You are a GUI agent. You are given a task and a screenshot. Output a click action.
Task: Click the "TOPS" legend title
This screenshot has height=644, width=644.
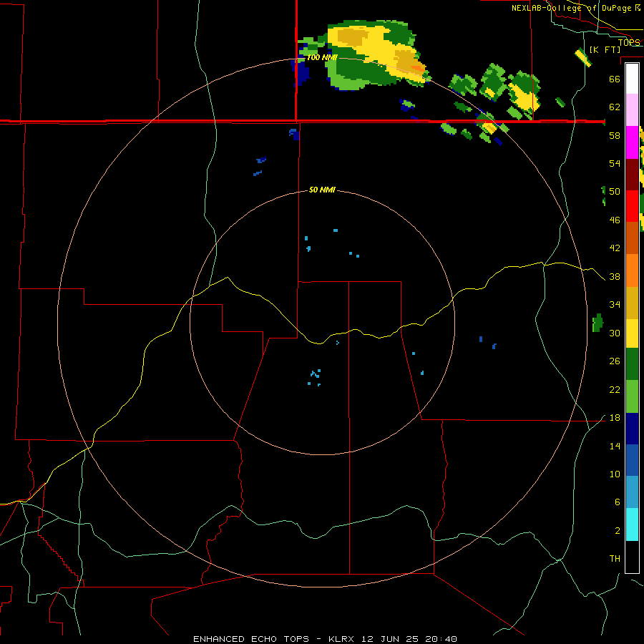pos(629,42)
